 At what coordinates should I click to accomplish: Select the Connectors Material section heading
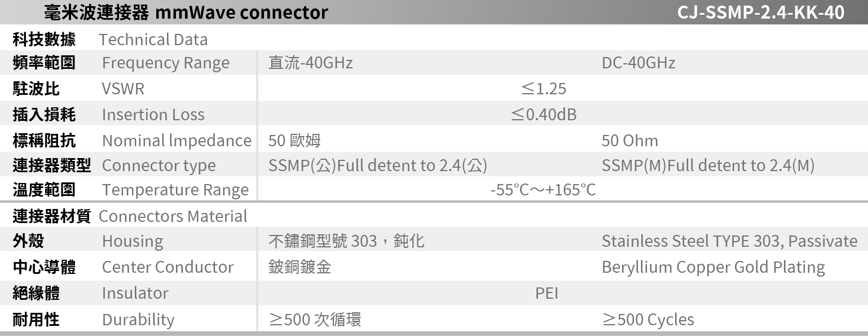coord(173,216)
